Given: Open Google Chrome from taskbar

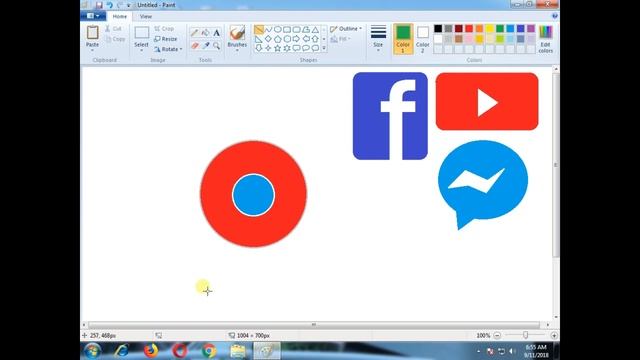Looking at the screenshot, I should [209, 351].
